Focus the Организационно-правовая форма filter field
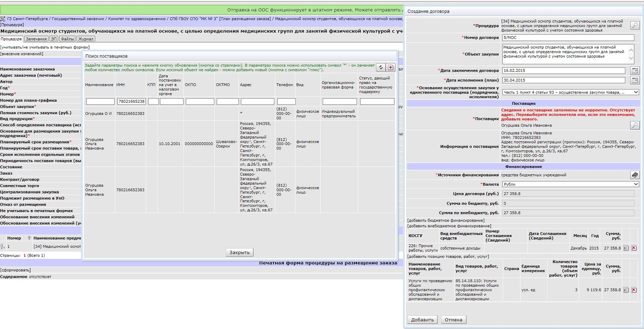644x329 pixels. [x=340, y=101]
